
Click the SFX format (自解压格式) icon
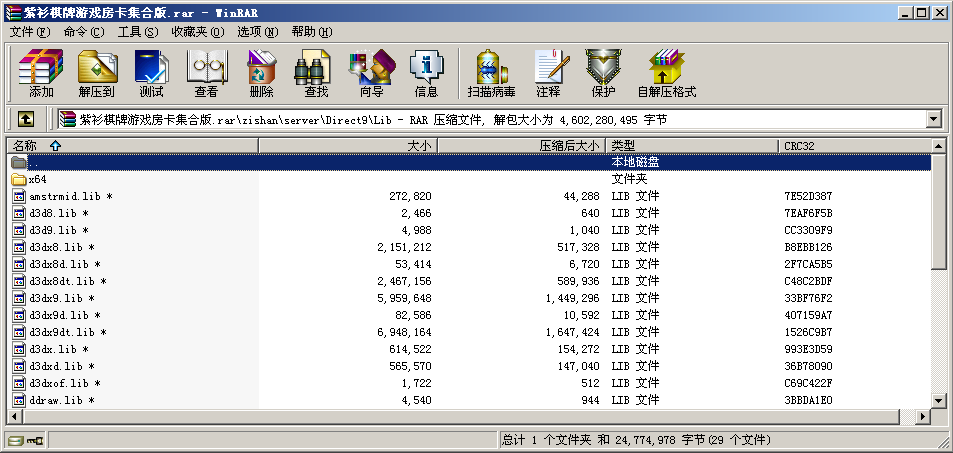pyautogui.click(x=666, y=74)
